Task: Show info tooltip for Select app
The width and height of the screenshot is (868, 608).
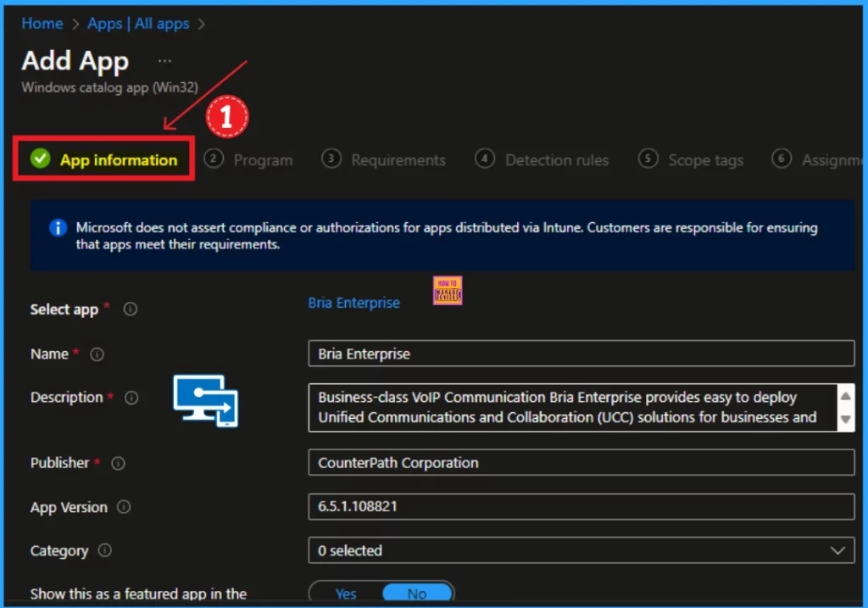Action: tap(130, 309)
